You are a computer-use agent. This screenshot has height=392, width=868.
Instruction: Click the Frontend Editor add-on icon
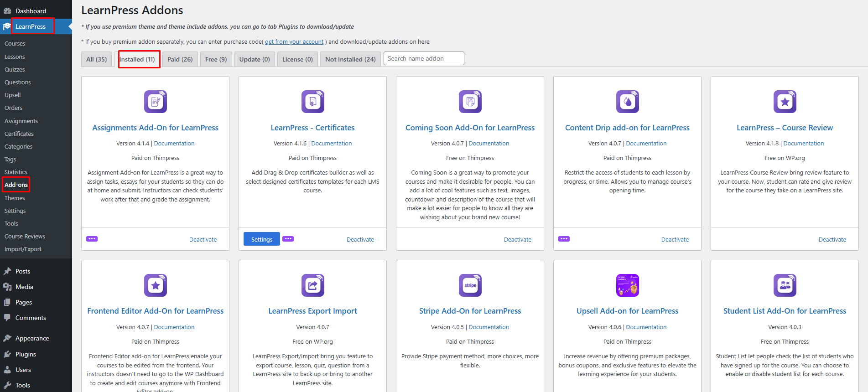pos(156,285)
